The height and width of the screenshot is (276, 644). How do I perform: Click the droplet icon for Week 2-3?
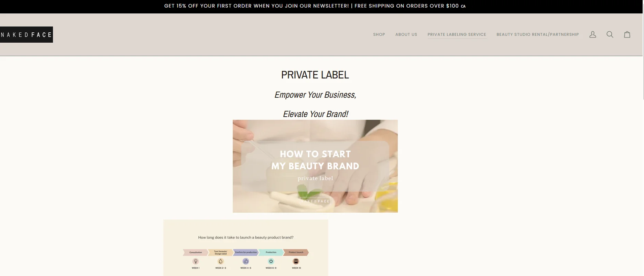coord(220,262)
